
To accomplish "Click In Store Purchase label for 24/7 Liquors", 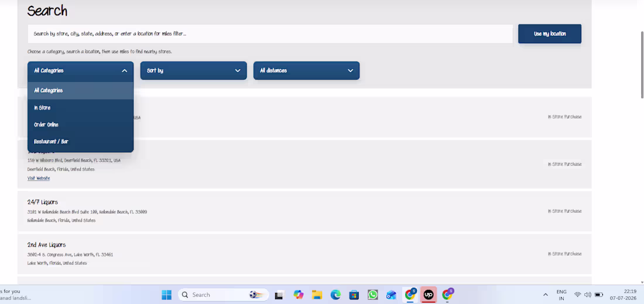I will (565, 211).
